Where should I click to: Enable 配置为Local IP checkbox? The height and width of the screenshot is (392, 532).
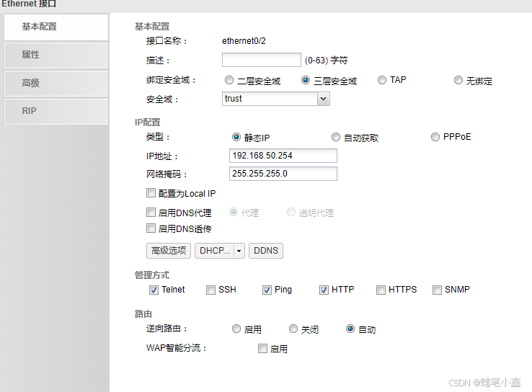(151, 193)
